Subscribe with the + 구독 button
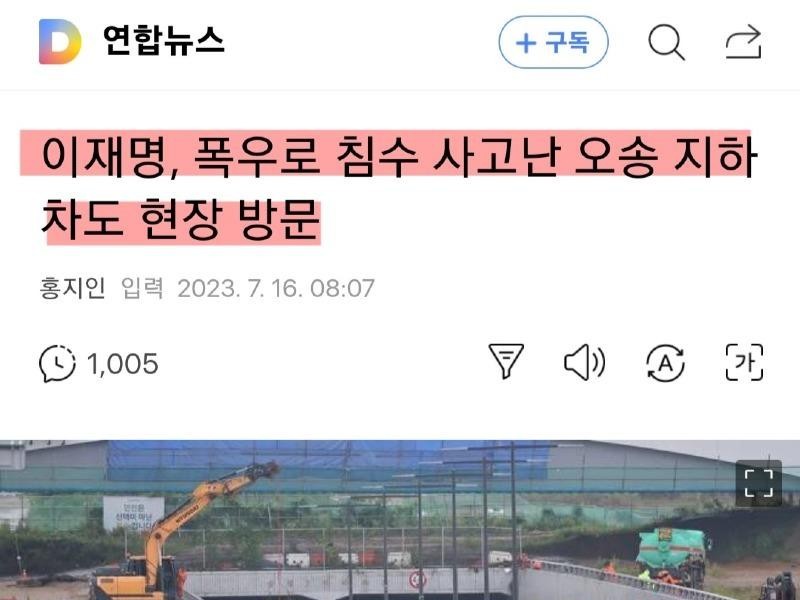 (553, 42)
